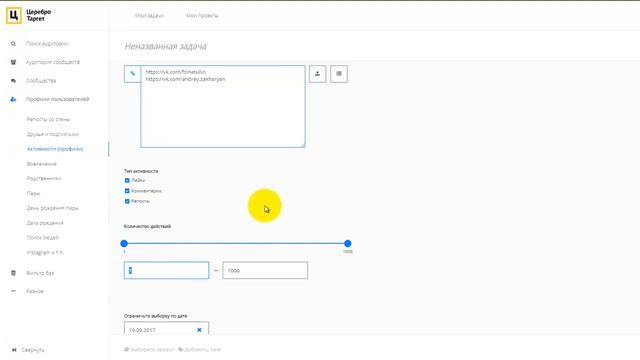Image resolution: width=640 pixels, height=360 pixels.
Task: Click the Фильтр баз database icon
Action: tap(13, 273)
